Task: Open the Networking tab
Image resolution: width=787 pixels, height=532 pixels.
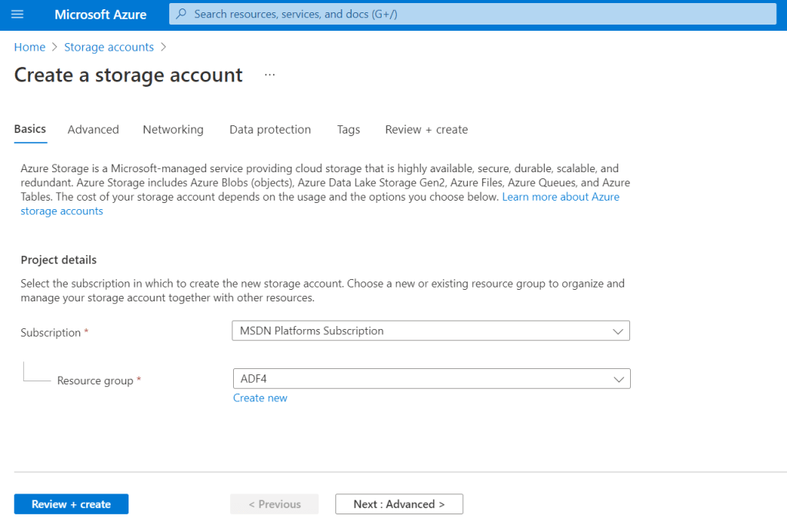Action: (x=173, y=129)
